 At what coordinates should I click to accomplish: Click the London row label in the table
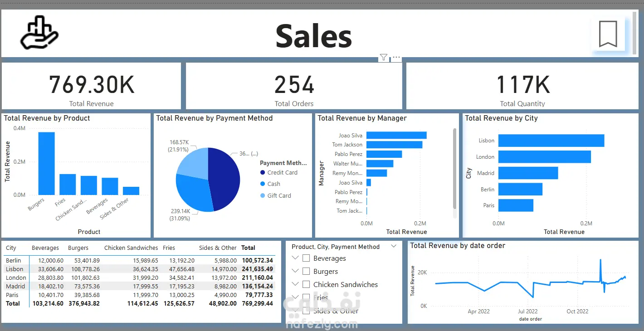point(16,277)
